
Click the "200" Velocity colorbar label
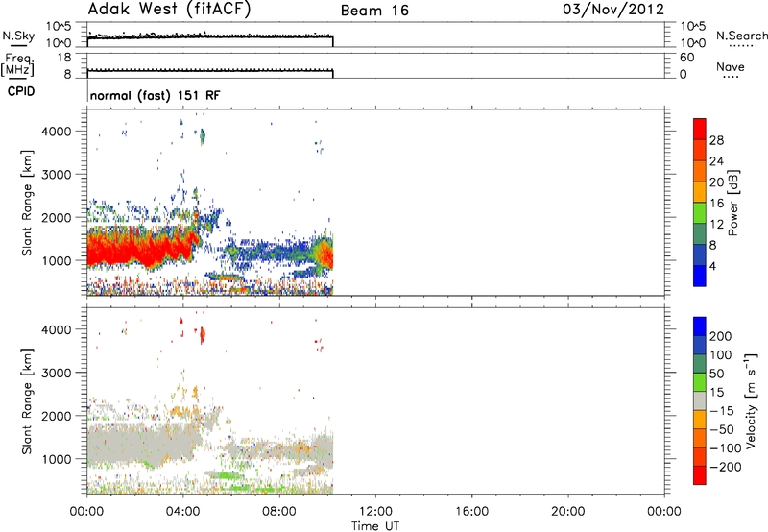click(721, 336)
